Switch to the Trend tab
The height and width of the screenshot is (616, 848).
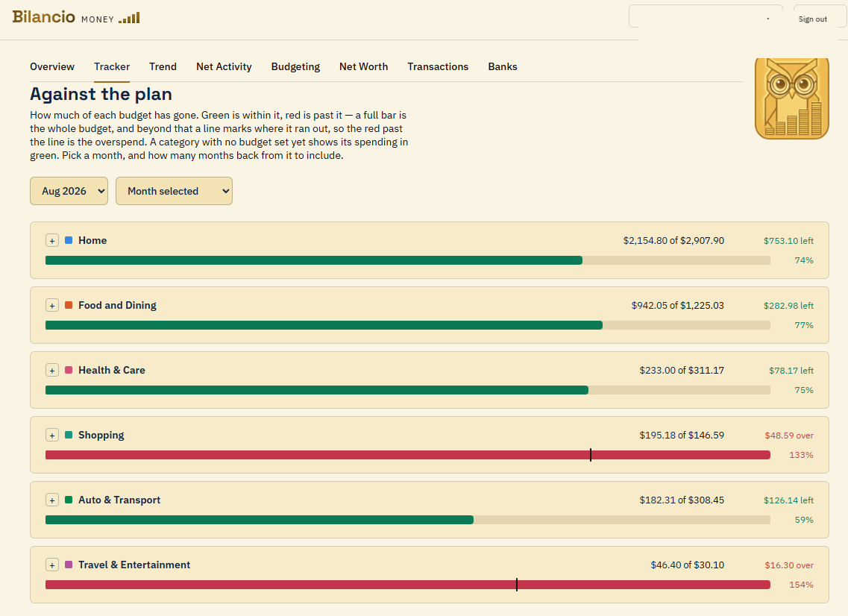point(163,66)
